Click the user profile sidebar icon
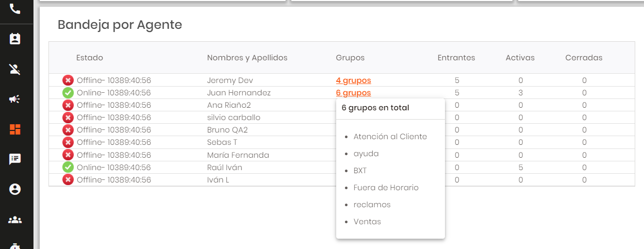This screenshot has width=644, height=249. 15,189
